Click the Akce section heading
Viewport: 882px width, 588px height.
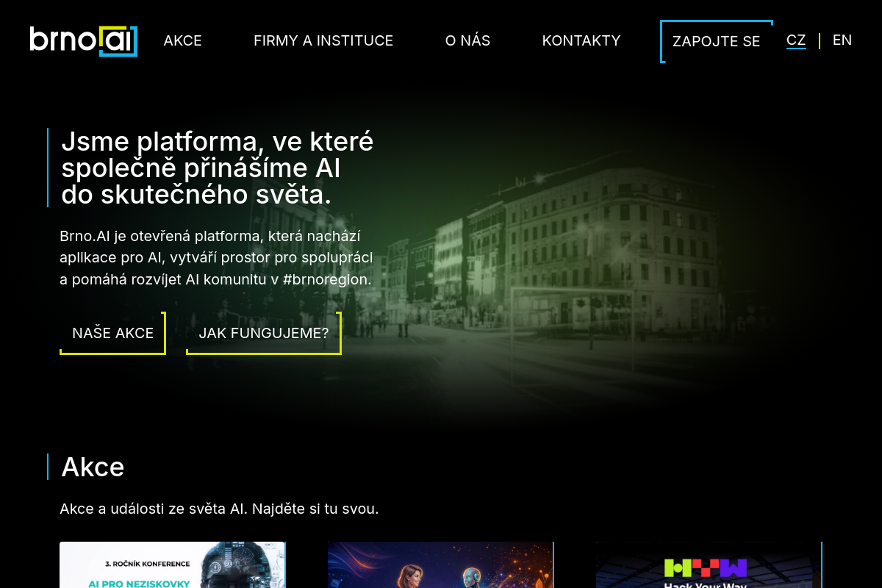point(93,467)
